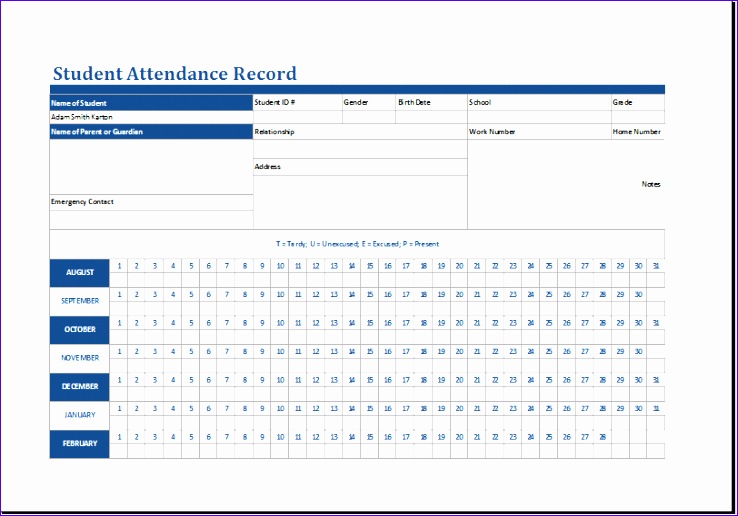The width and height of the screenshot is (738, 516).
Task: Click empty Student ID value cell
Action: point(297,117)
